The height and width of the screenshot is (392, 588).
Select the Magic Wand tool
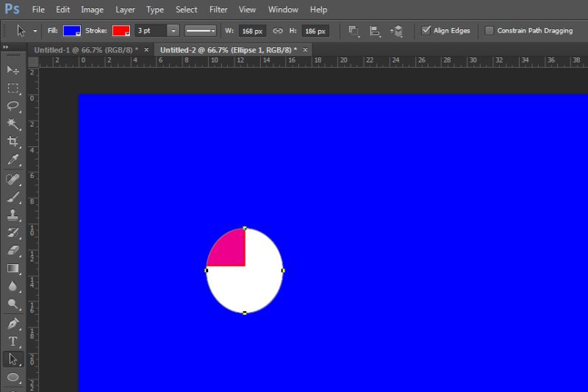pyautogui.click(x=12, y=124)
